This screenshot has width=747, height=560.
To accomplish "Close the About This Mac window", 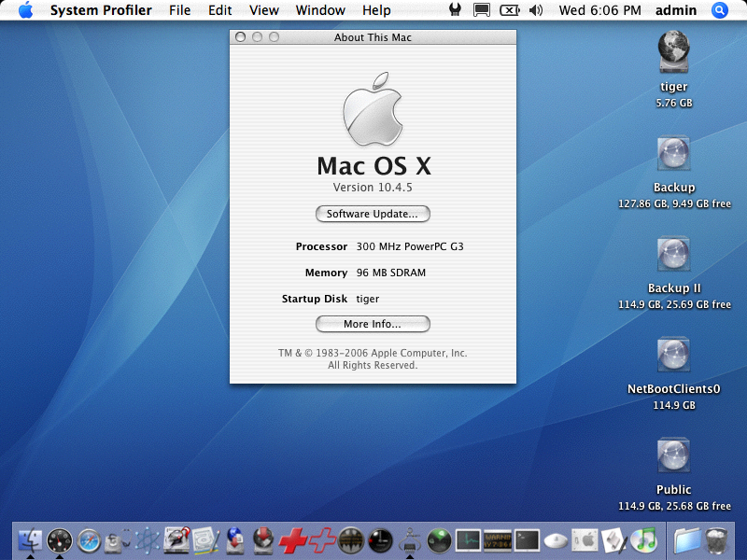I will [241, 37].
